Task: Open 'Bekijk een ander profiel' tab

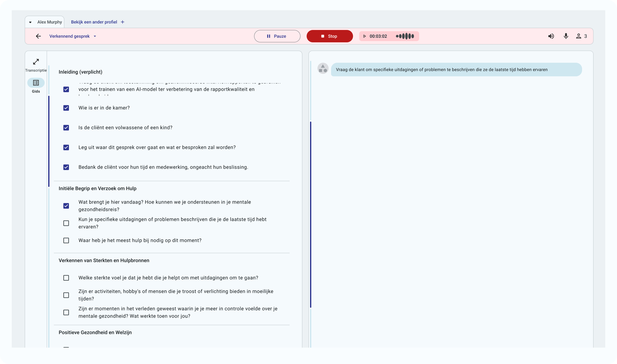Action: [94, 22]
